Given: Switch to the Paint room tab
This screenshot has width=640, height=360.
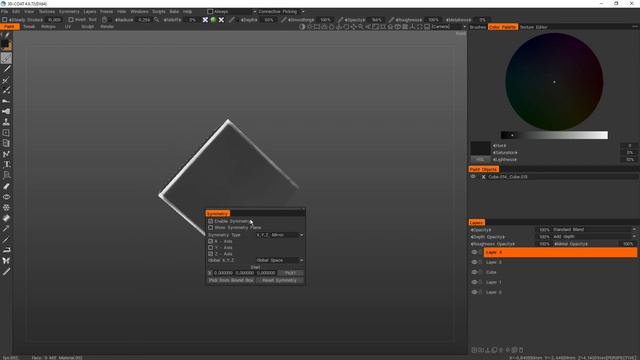Looking at the screenshot, I should point(9,27).
